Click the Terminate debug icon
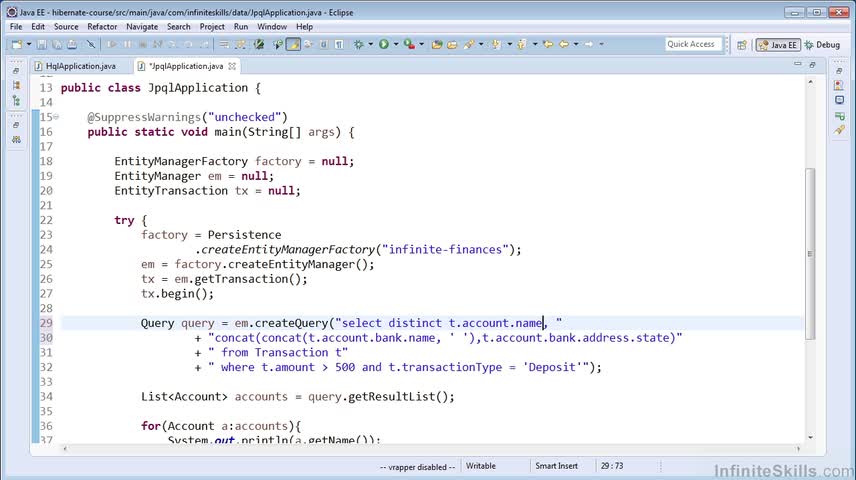The image size is (856, 480). [x=142, y=44]
